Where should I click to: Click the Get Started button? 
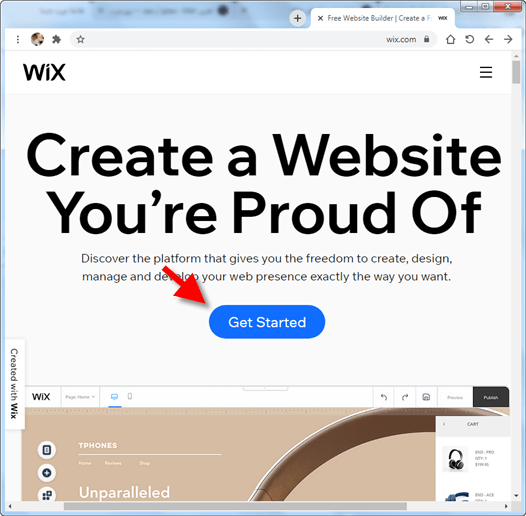pyautogui.click(x=267, y=322)
